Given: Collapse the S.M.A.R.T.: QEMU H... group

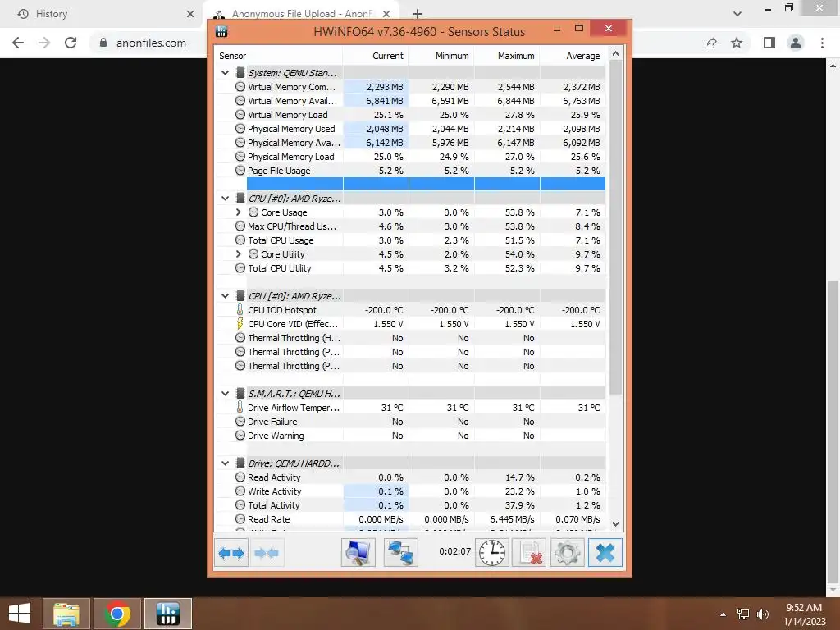Looking at the screenshot, I should coord(225,393).
